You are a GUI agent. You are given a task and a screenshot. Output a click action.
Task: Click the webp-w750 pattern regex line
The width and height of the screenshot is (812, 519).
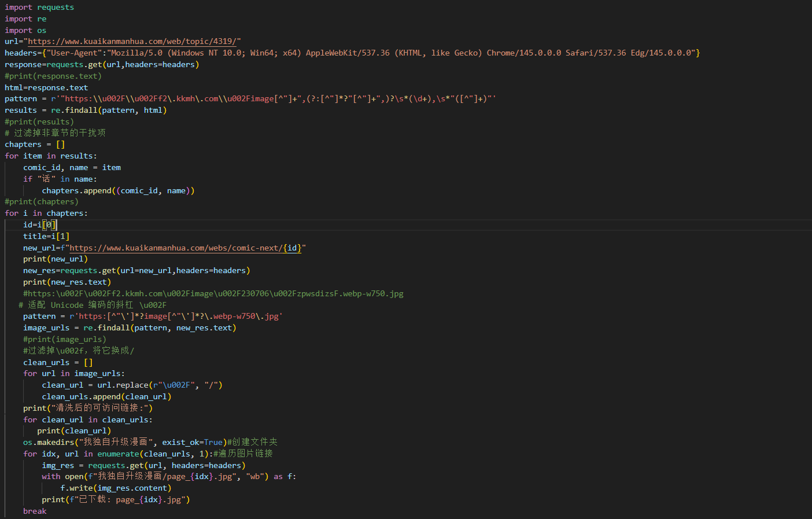click(153, 316)
